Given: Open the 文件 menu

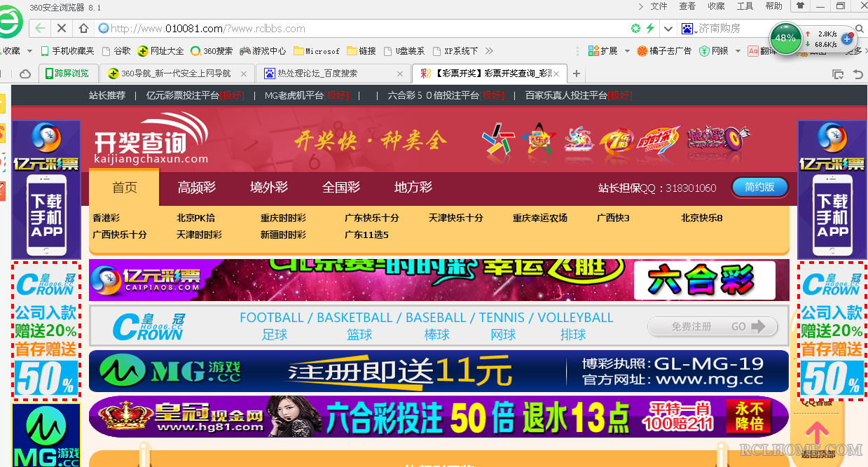Looking at the screenshot, I should click(x=659, y=6).
